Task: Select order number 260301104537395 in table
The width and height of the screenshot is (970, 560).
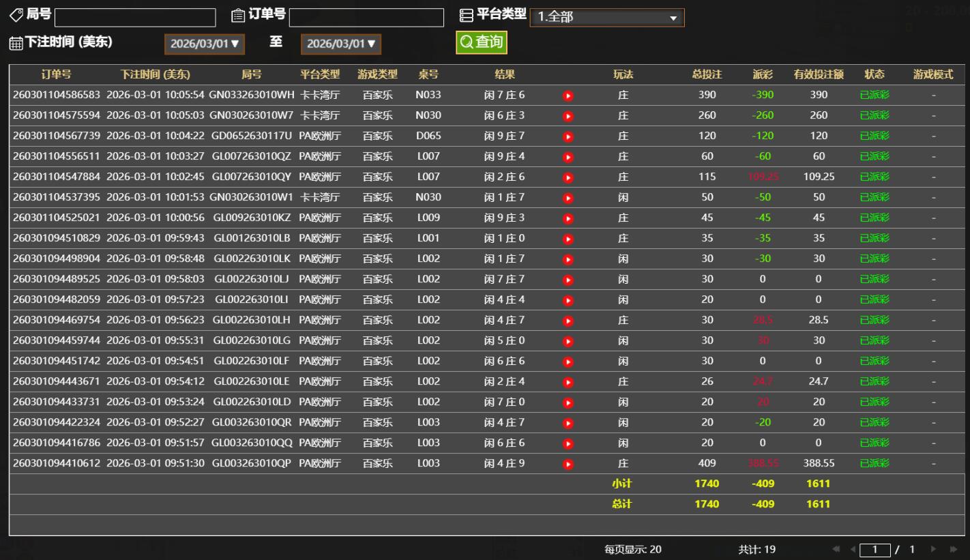Action: click(x=57, y=198)
